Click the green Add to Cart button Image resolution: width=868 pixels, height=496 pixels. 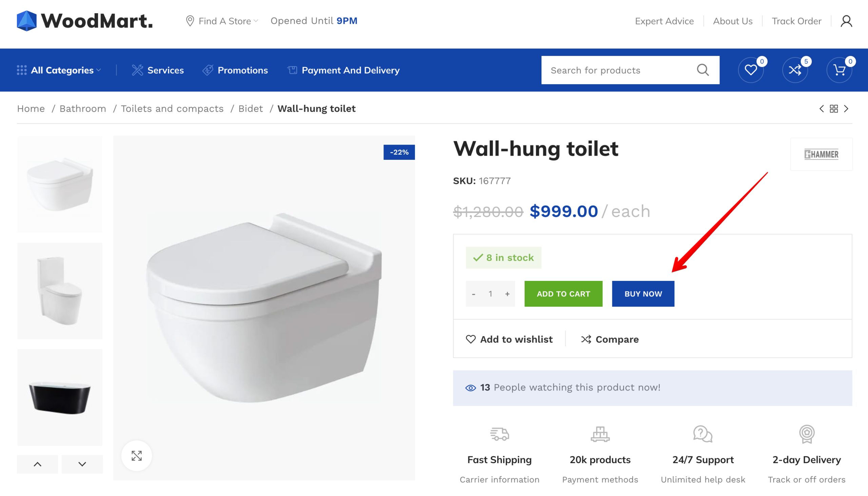coord(563,294)
